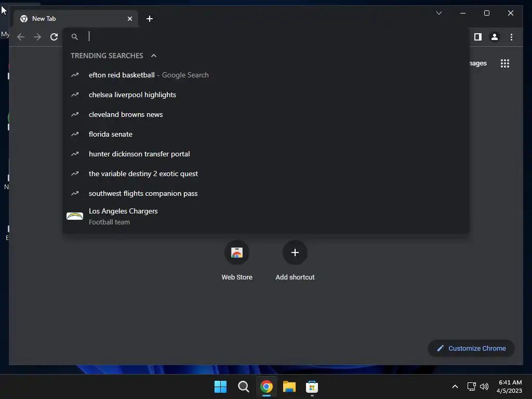The width and height of the screenshot is (532, 399).
Task: Show hidden system tray icons
Action: click(x=455, y=387)
